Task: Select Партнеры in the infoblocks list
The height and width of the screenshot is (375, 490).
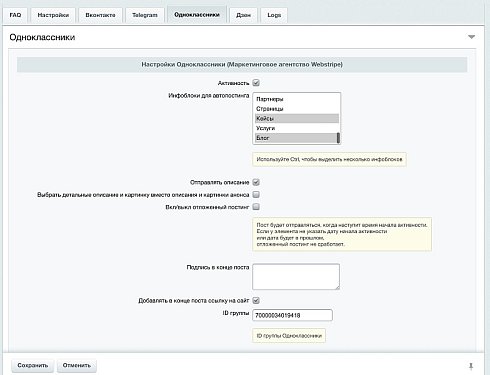Action: tap(297, 99)
